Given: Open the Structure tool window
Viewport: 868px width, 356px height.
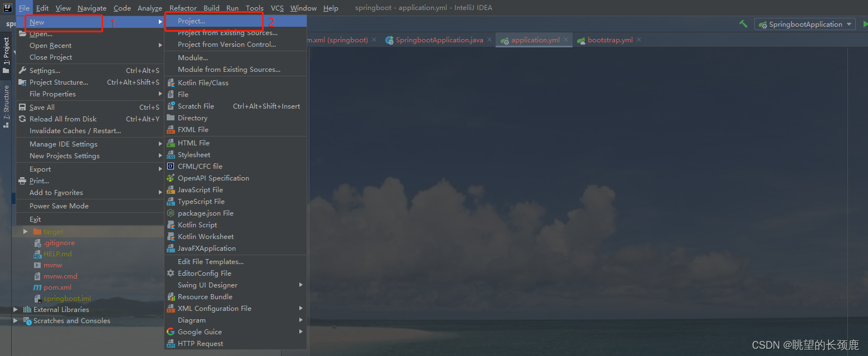Looking at the screenshot, I should coord(6,106).
